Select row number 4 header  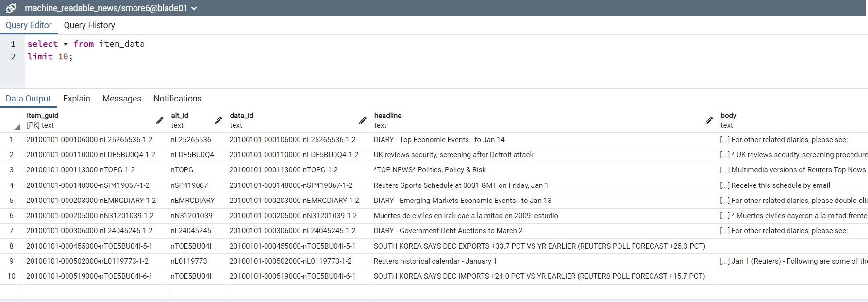point(11,185)
